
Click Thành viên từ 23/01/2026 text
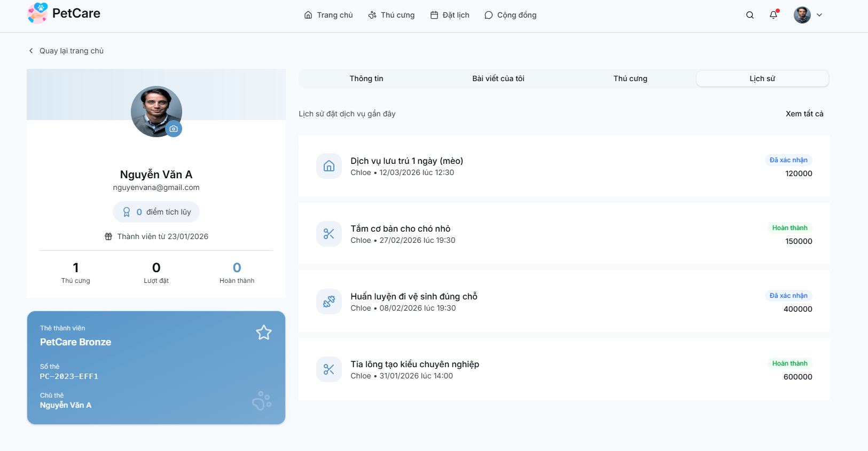pyautogui.click(x=163, y=236)
